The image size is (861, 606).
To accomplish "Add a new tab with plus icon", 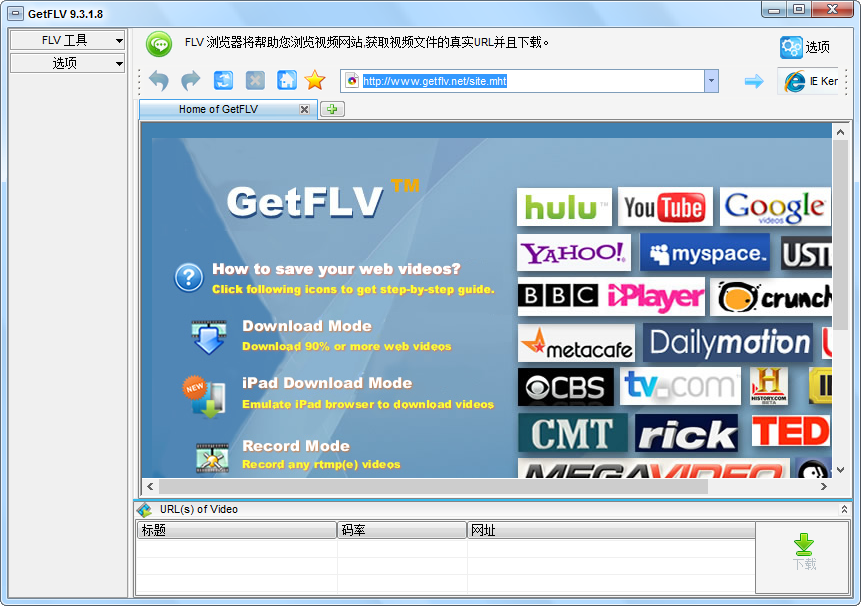I will [x=332, y=109].
